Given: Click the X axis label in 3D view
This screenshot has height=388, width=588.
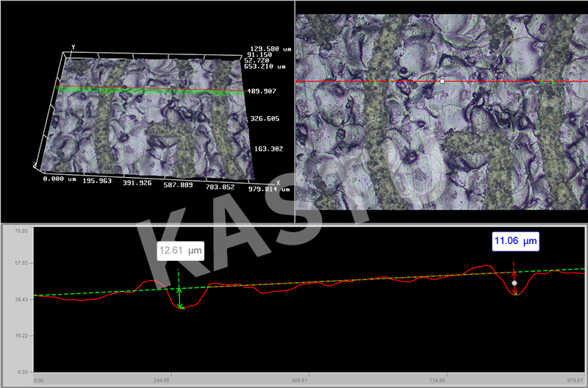Looking at the screenshot, I should (x=278, y=182).
